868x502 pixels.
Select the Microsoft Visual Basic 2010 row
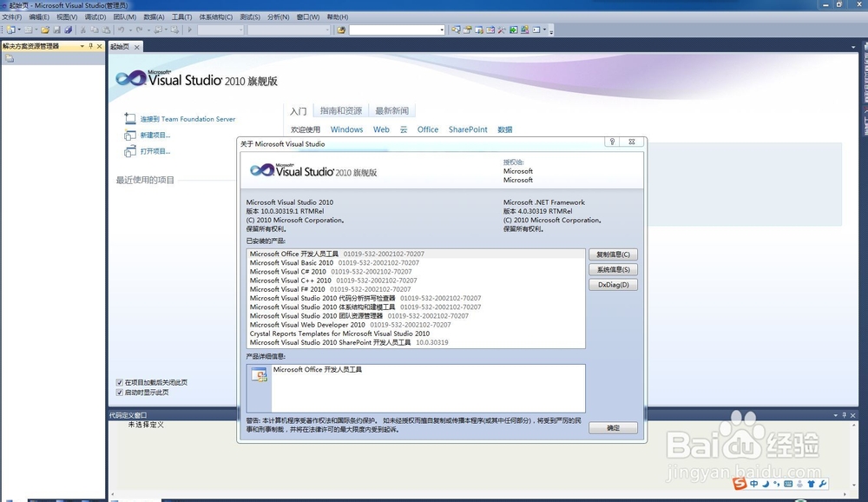point(416,262)
